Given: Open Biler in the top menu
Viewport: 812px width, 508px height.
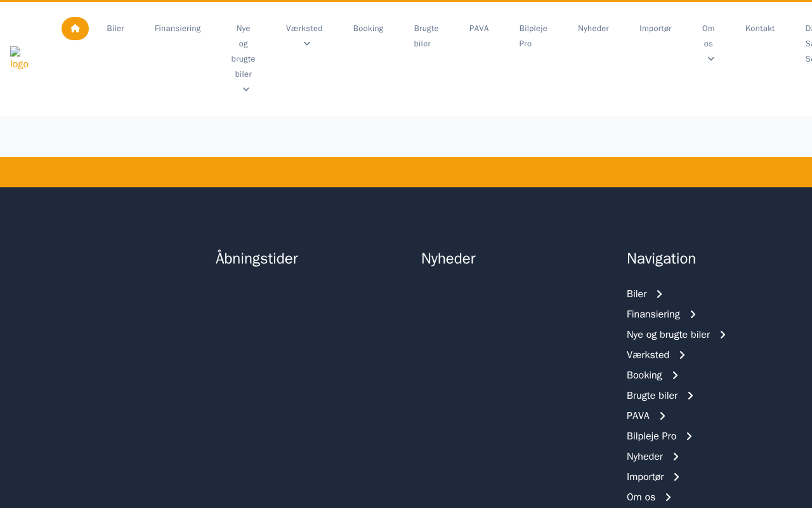Looking at the screenshot, I should pos(115,29).
